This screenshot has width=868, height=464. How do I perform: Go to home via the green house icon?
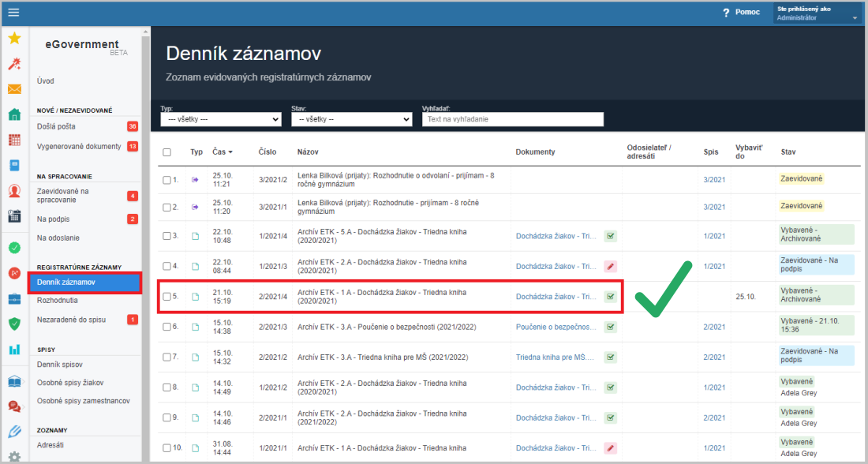coord(14,114)
